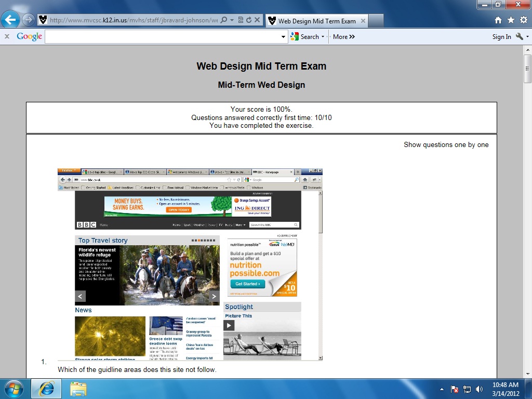Close the Google Toolbar with its X
This screenshot has height=399, width=532.
[7, 36]
